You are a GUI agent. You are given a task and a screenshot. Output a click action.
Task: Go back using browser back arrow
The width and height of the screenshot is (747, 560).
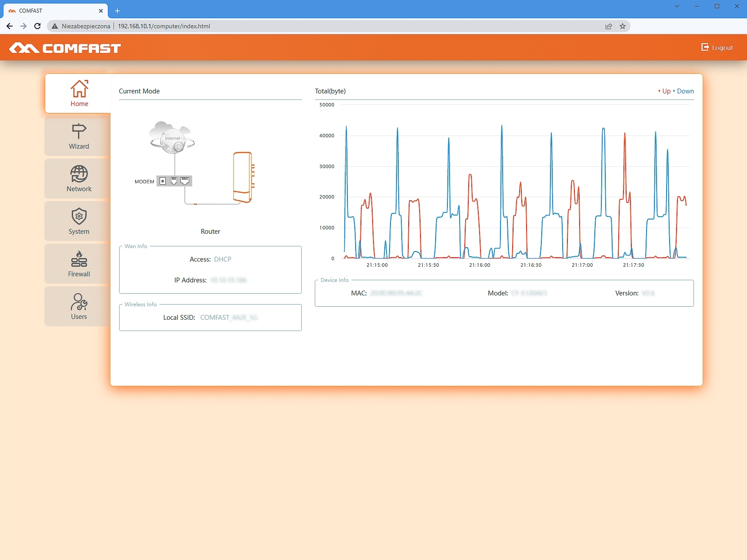(x=10, y=26)
